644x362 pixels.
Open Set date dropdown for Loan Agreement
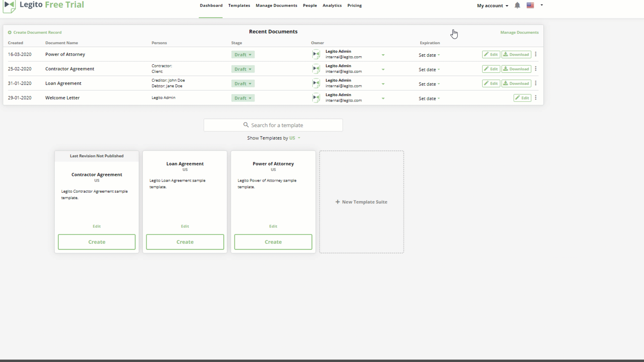click(429, 84)
